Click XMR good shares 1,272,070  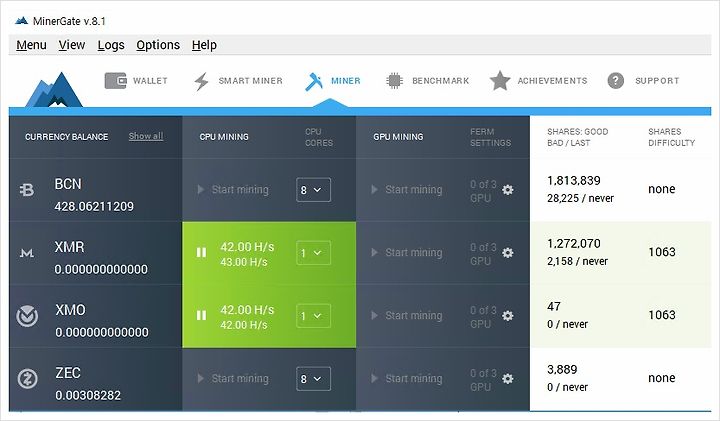(x=574, y=243)
